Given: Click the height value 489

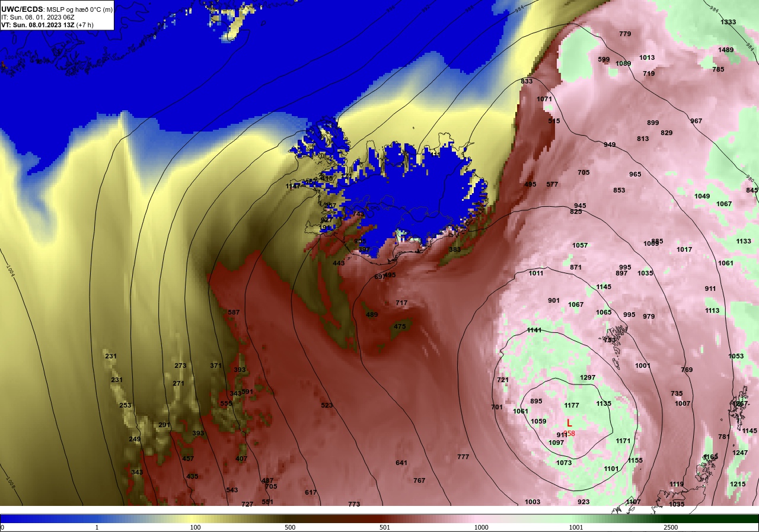Looking at the screenshot, I should point(372,315).
